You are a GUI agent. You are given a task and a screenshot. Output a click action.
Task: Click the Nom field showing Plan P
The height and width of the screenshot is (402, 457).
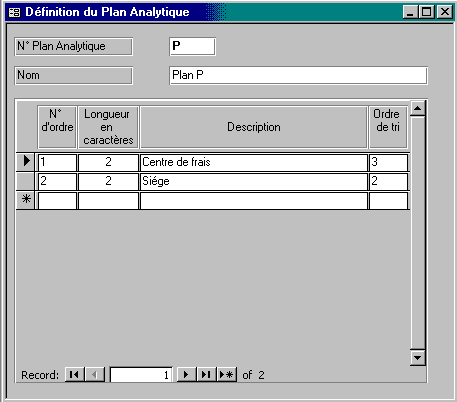pos(298,75)
